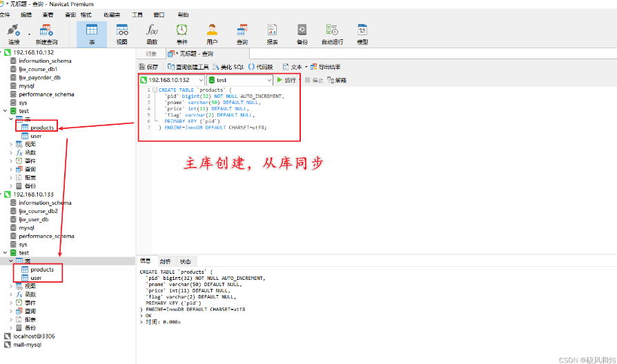Collapse line 1 fold marker in SQL editor
The height and width of the screenshot is (364, 617).
pyautogui.click(x=155, y=90)
